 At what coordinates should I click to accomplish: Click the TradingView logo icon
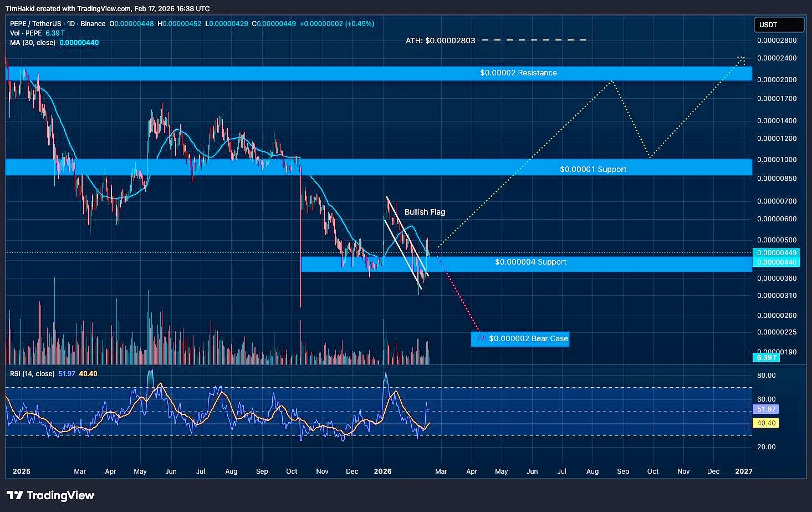coord(14,495)
